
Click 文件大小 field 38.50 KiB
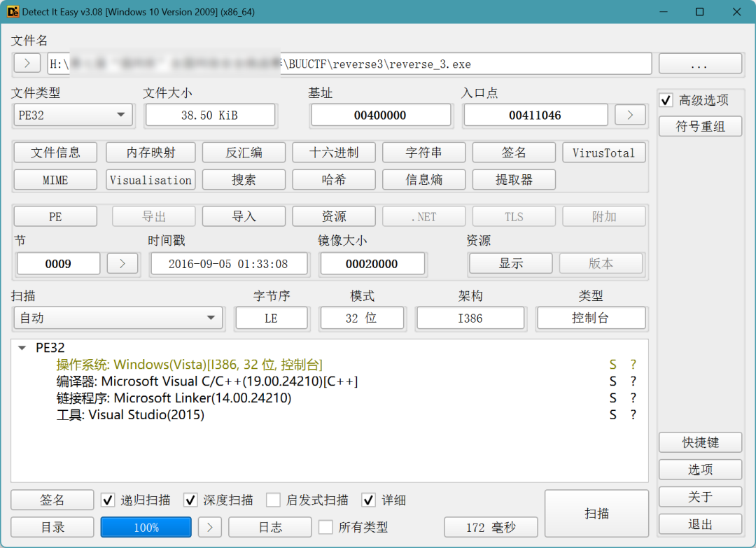210,115
